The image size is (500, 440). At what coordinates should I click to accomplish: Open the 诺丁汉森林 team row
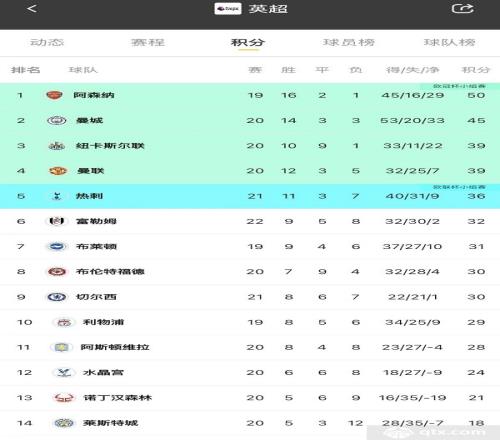(250, 398)
